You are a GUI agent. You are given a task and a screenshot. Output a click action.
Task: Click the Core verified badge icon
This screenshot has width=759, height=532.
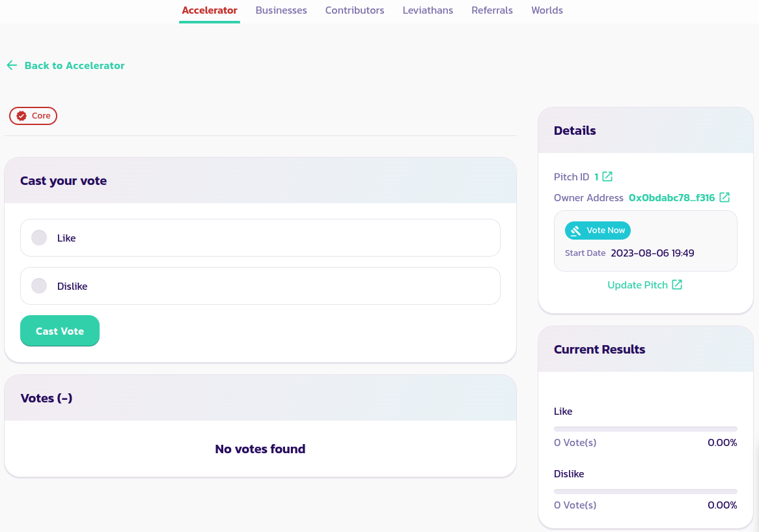click(x=21, y=116)
